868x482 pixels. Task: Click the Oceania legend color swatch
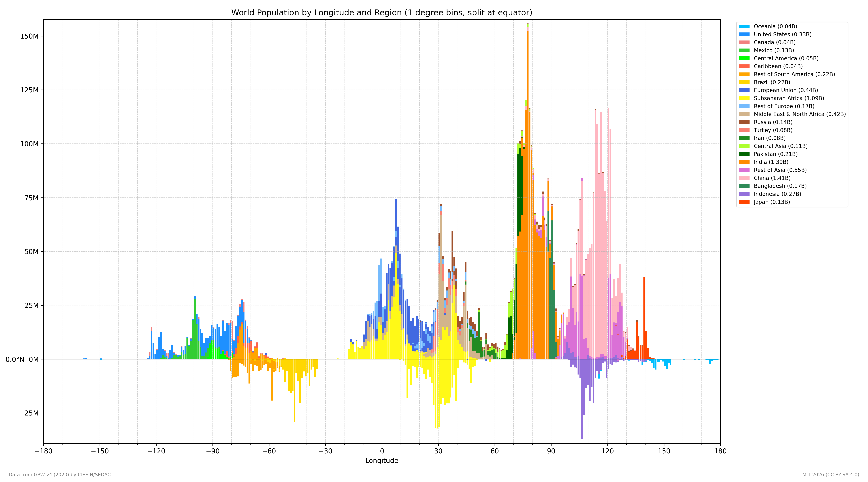744,26
